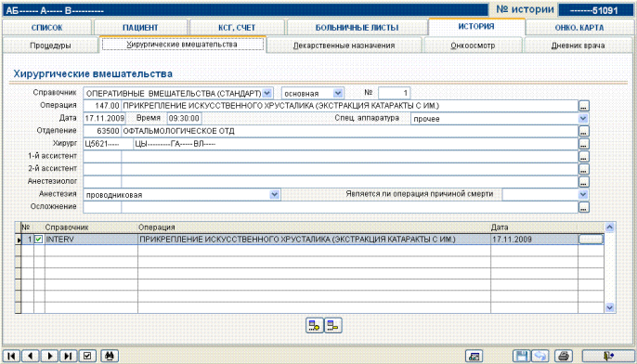Go to the first record
Screen dimensions: 637x364
click(11, 356)
